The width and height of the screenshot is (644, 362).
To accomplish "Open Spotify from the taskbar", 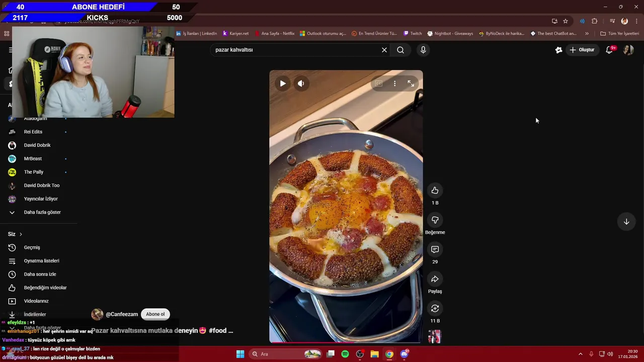I will [x=345, y=354].
